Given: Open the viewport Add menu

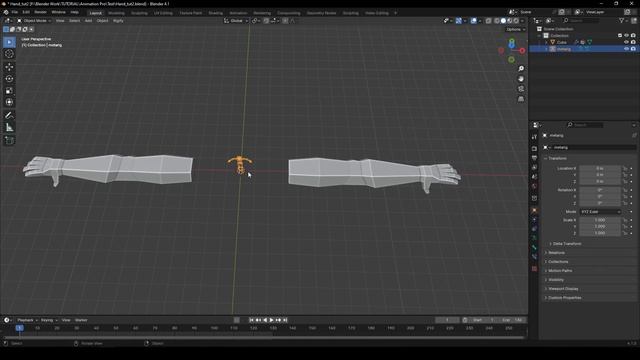Looking at the screenshot, I should coord(88,21).
